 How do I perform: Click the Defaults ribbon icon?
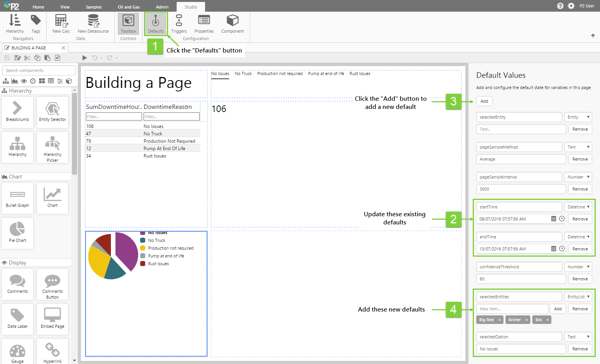tap(156, 23)
